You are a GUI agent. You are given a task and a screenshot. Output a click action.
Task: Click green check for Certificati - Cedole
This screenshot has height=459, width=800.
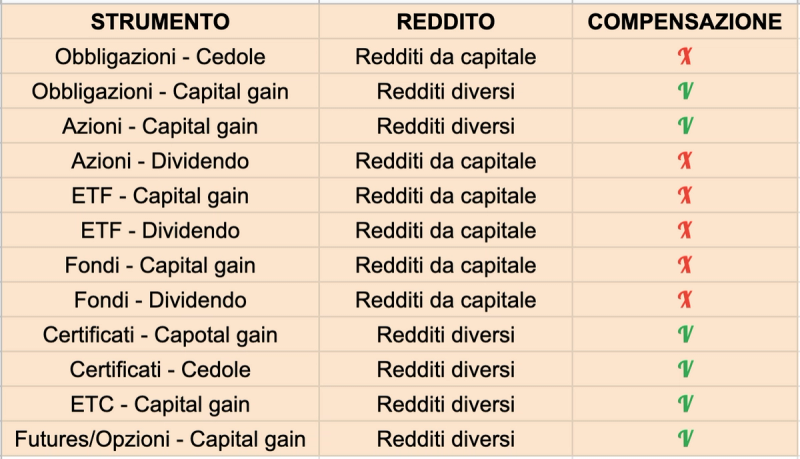pyautogui.click(x=685, y=369)
